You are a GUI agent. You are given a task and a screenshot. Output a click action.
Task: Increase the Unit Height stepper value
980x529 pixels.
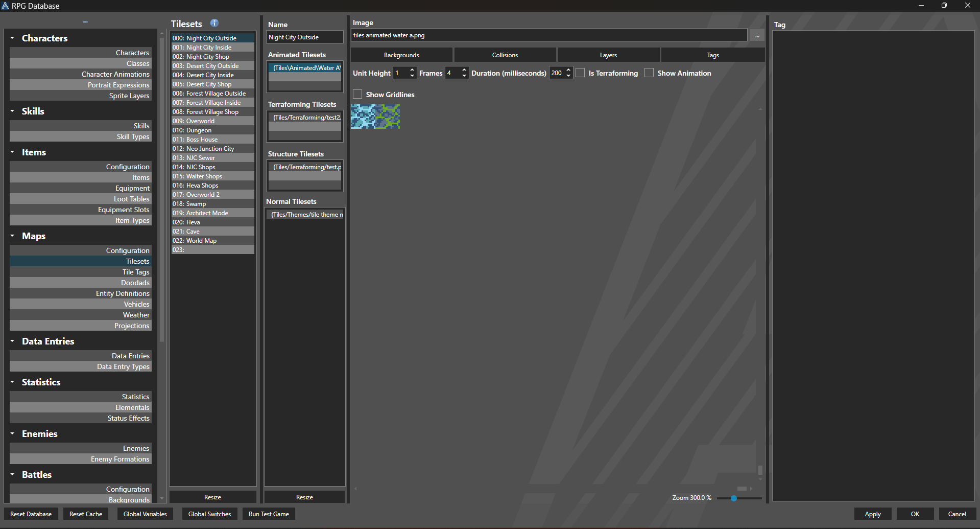[412, 70]
